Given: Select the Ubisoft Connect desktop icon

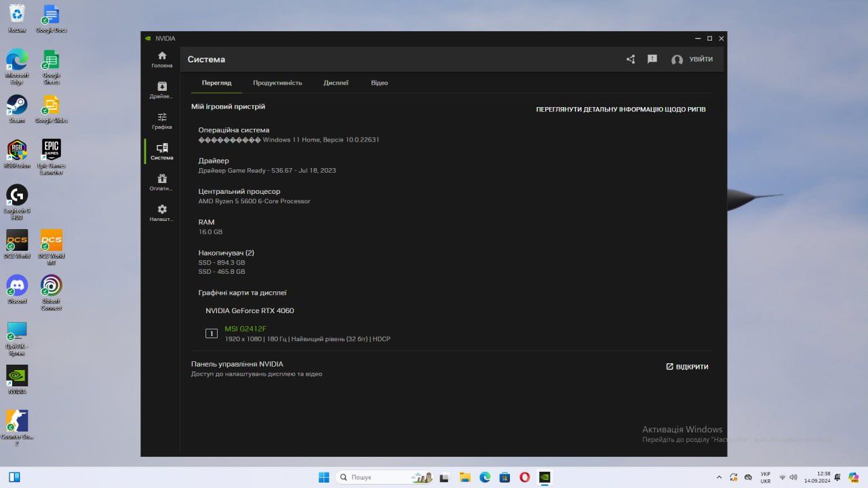Looking at the screenshot, I should (x=52, y=292).
